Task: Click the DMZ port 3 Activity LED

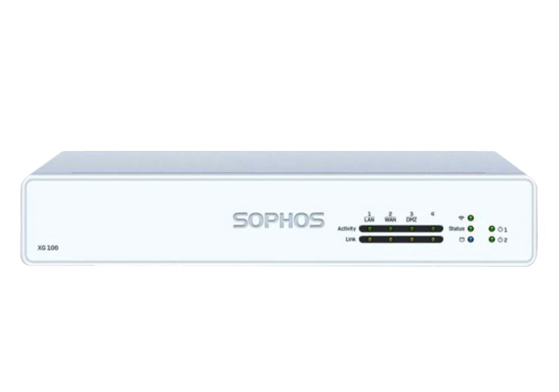Action: (412, 229)
